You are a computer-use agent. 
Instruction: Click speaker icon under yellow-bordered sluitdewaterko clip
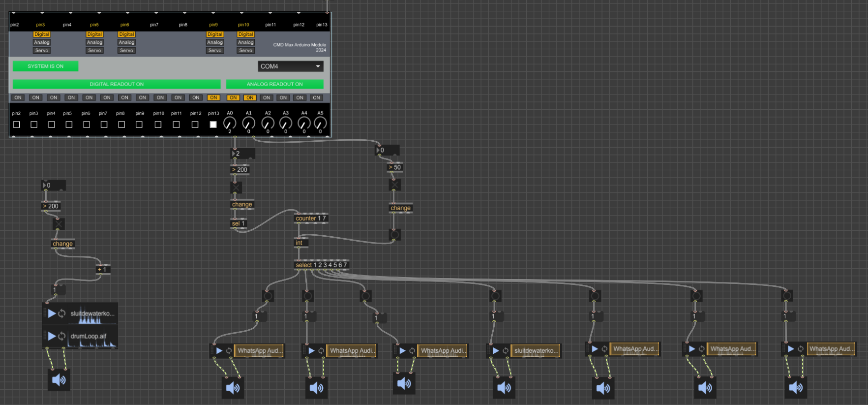(x=504, y=388)
